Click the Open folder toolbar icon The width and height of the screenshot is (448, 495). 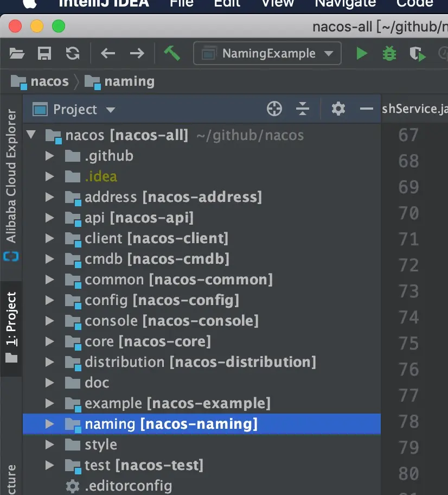click(x=17, y=53)
